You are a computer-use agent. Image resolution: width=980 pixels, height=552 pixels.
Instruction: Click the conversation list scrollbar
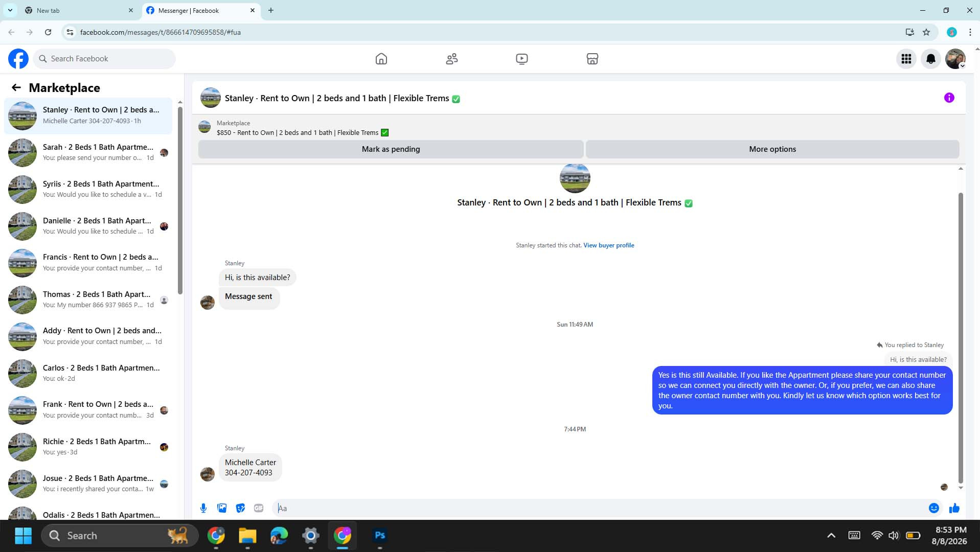tap(180, 199)
